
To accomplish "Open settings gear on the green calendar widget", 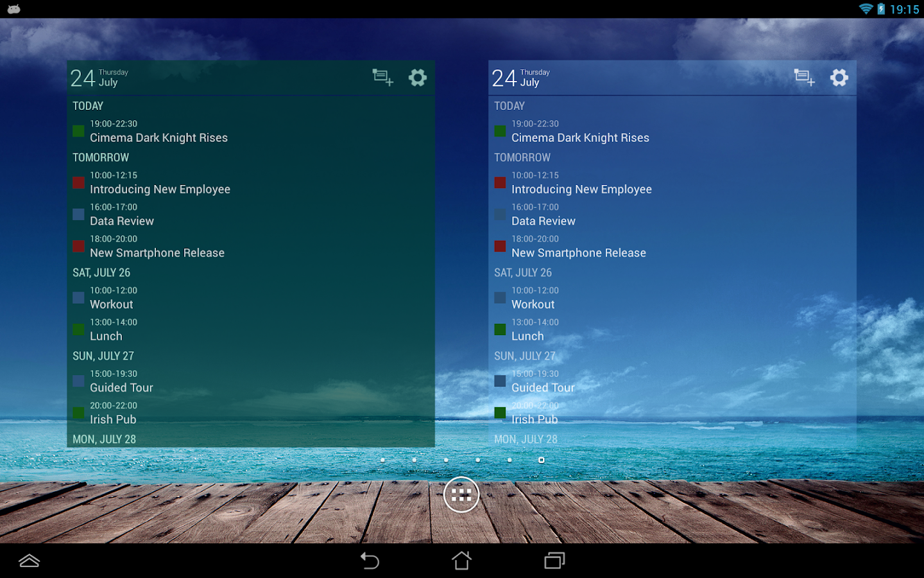I will [x=417, y=77].
